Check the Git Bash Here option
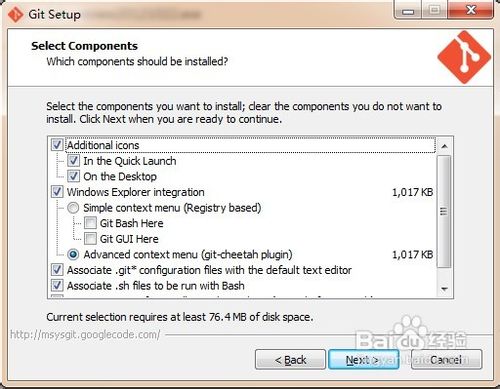Viewport: 500px width, 389px height. (90, 223)
